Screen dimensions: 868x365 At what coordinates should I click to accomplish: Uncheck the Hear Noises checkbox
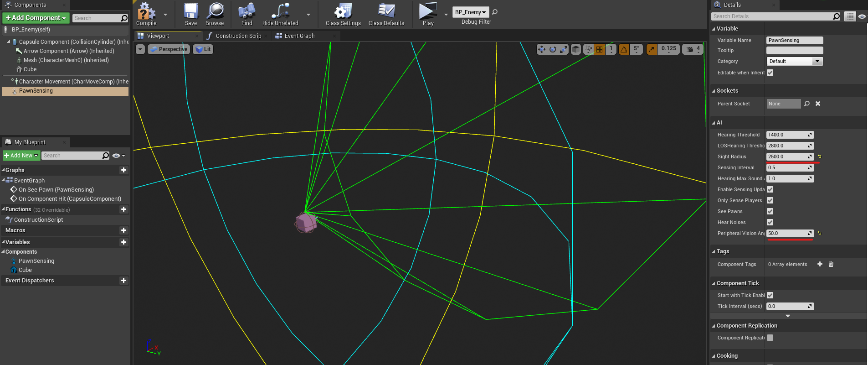point(770,222)
